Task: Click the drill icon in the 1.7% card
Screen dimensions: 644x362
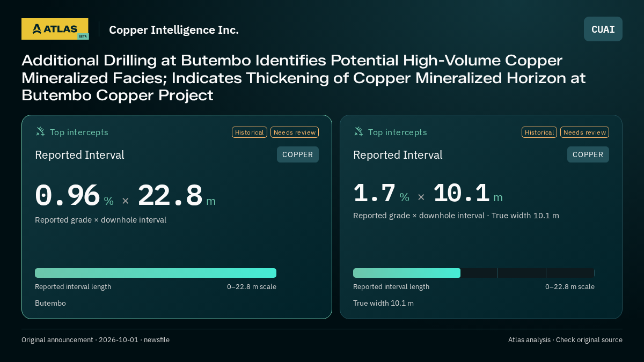Action: click(x=358, y=131)
